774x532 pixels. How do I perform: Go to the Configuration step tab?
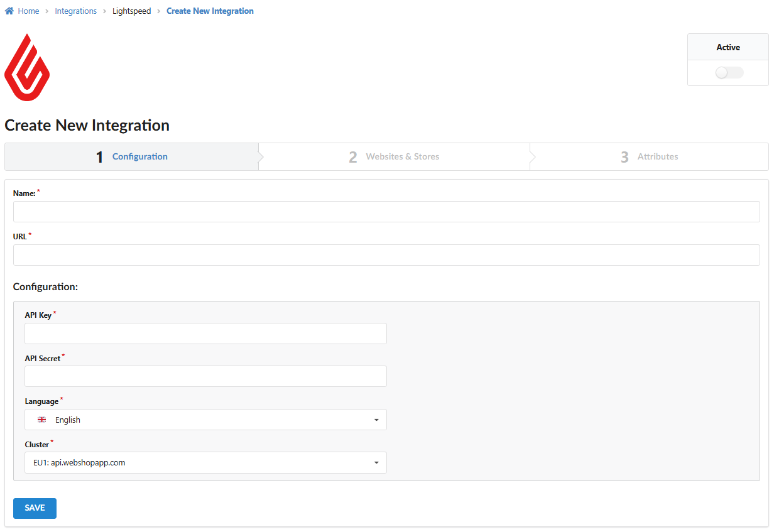pos(132,156)
